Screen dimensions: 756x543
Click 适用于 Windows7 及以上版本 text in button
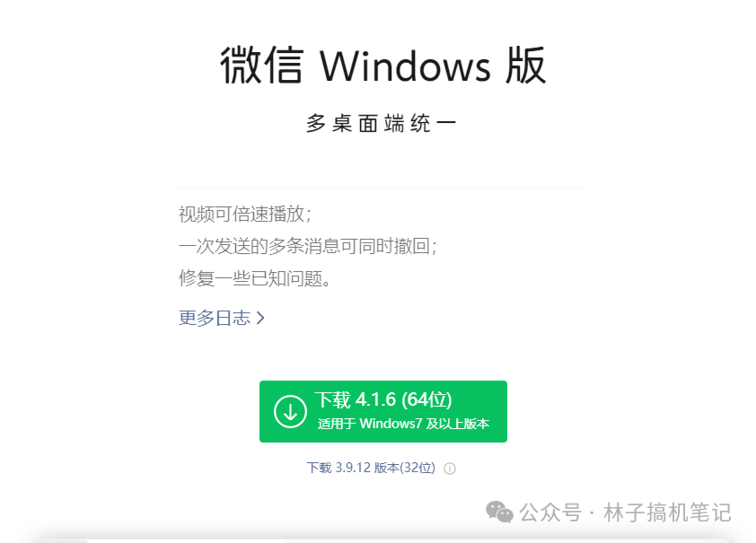(x=403, y=424)
